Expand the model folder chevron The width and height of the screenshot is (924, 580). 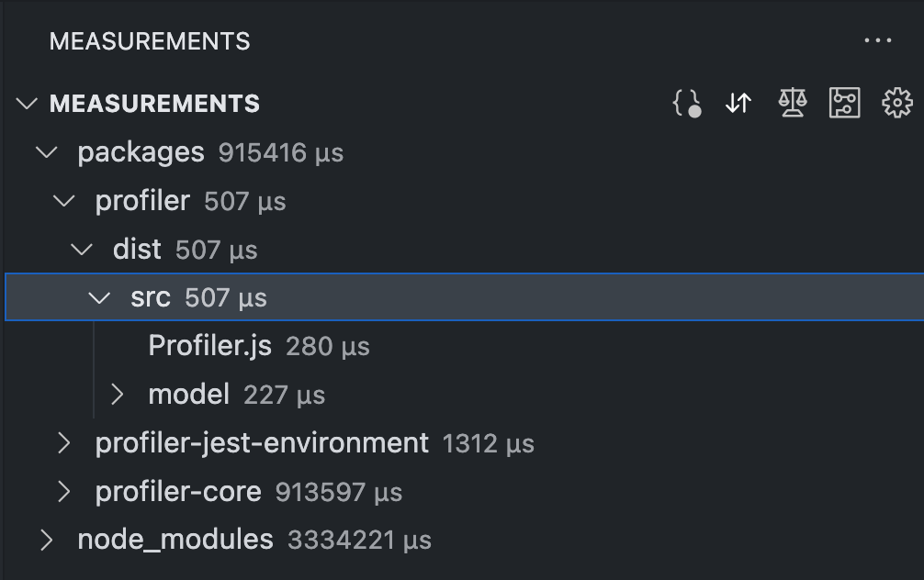pyautogui.click(x=117, y=395)
